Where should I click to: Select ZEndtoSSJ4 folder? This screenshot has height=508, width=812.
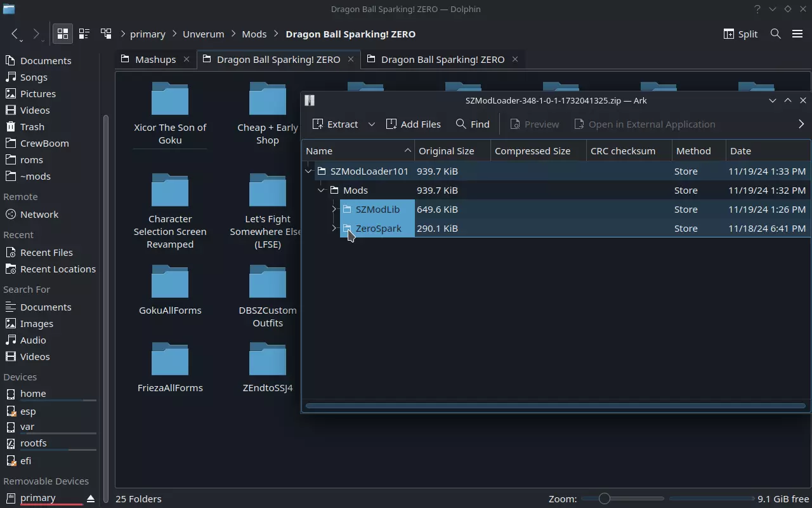(x=268, y=368)
